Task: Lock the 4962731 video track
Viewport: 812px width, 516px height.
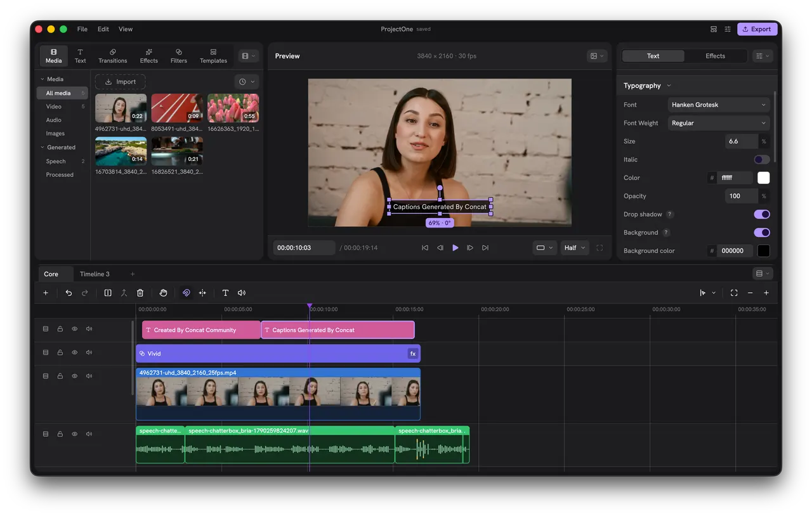Action: point(60,376)
